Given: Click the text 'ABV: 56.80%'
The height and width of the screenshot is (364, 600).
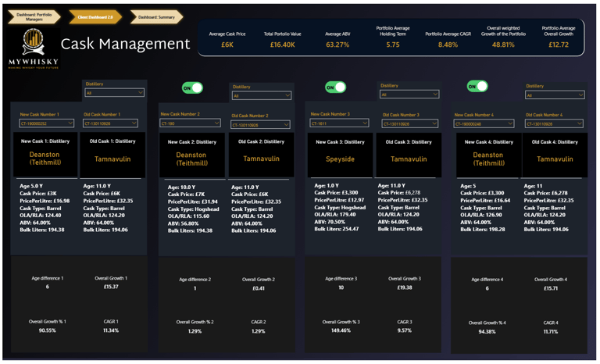Looking at the screenshot, I should 184,223.
